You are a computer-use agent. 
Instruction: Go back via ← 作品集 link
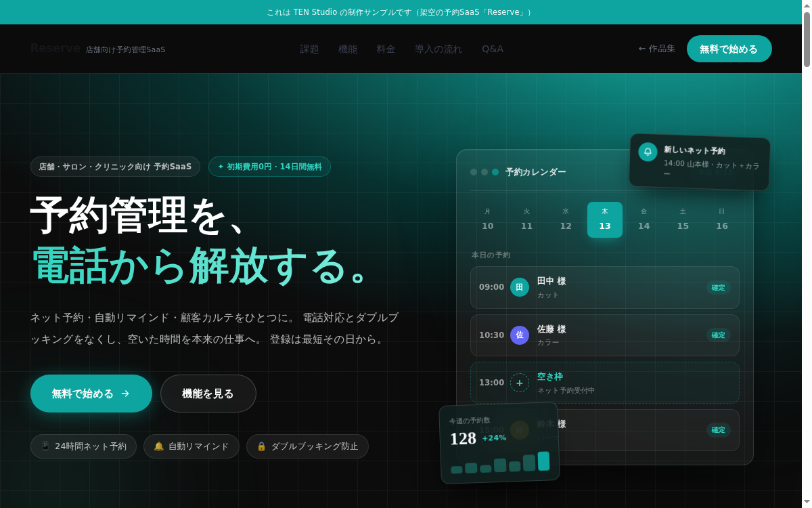click(656, 49)
